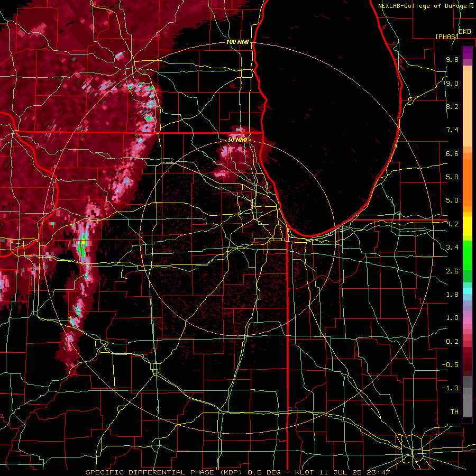The image size is (476, 476).
Task: Click the '5.8' legend value
Action: click(x=452, y=177)
